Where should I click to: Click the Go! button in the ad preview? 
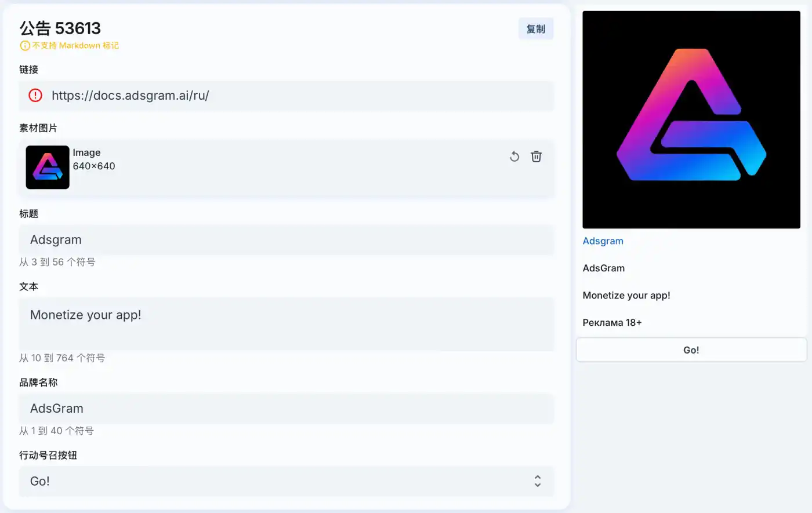tap(691, 350)
